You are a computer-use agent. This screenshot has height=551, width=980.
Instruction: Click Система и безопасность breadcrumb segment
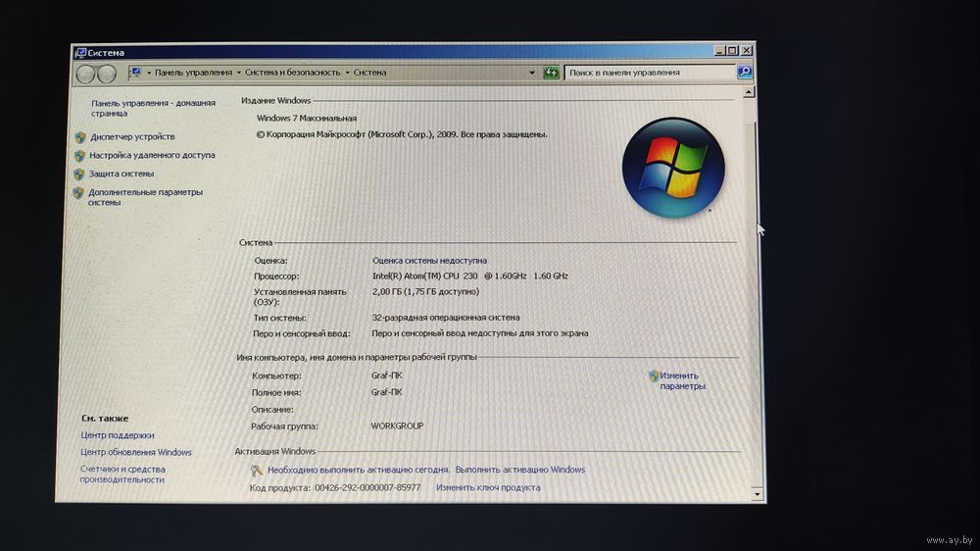(292, 73)
